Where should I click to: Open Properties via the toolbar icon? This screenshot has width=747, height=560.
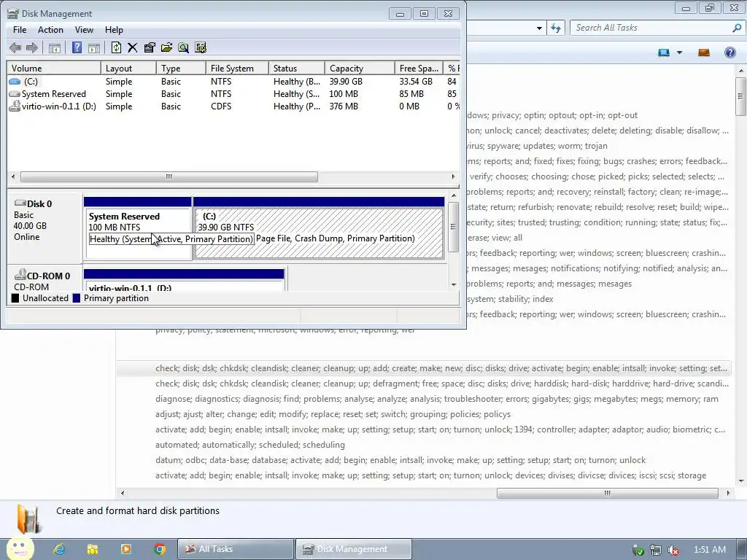(x=150, y=47)
